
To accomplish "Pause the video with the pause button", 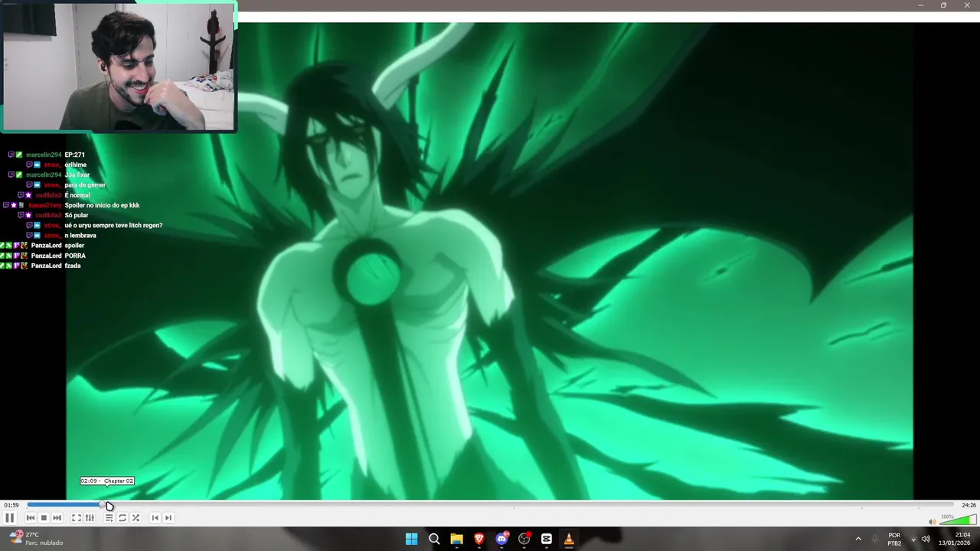I will click(10, 518).
